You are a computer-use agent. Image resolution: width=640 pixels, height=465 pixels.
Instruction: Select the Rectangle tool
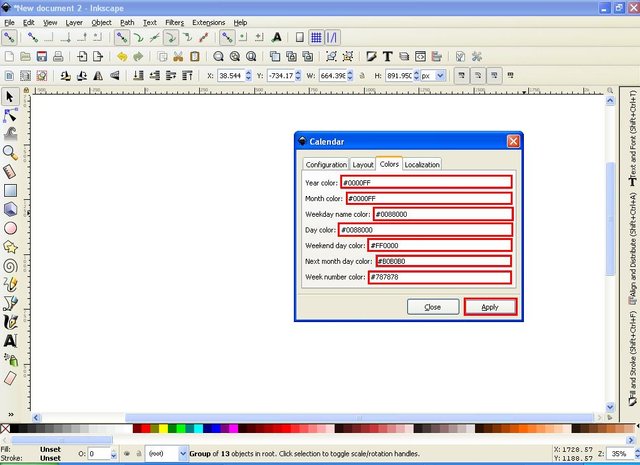pyautogui.click(x=10, y=190)
